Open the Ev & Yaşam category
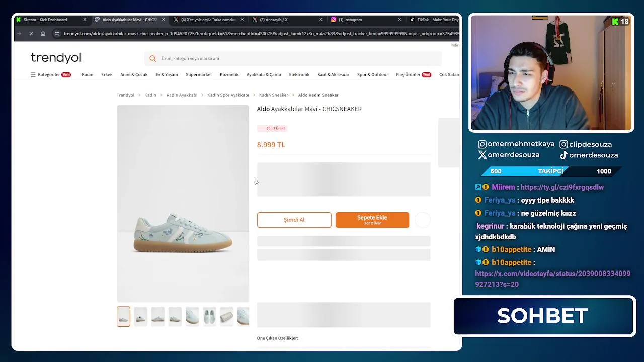Viewport: 644px width, 362px height. (167, 75)
